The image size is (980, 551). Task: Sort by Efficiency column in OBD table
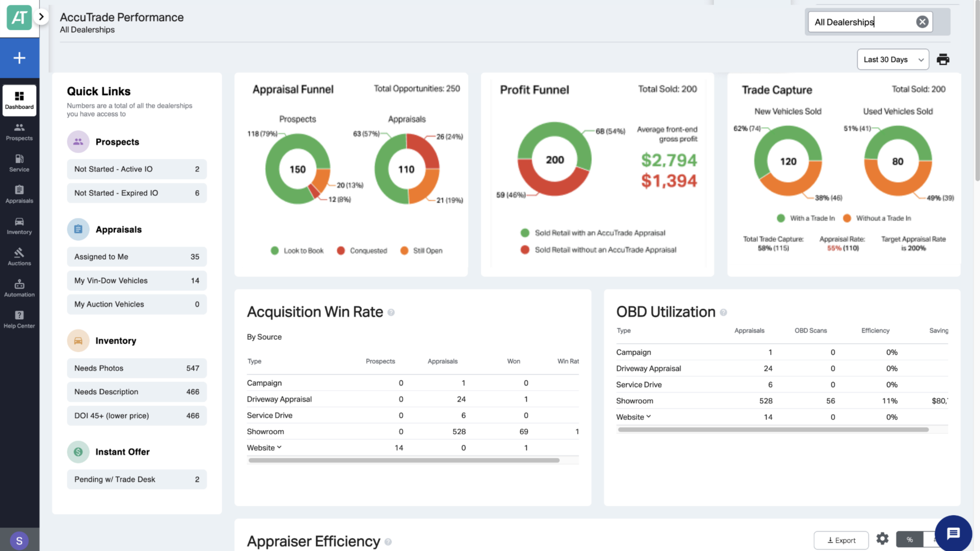(x=875, y=330)
